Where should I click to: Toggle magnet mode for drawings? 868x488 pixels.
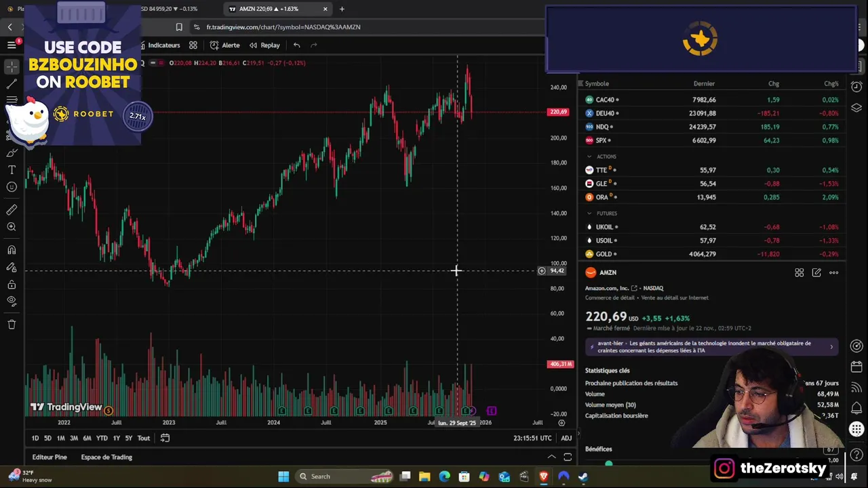12,250
